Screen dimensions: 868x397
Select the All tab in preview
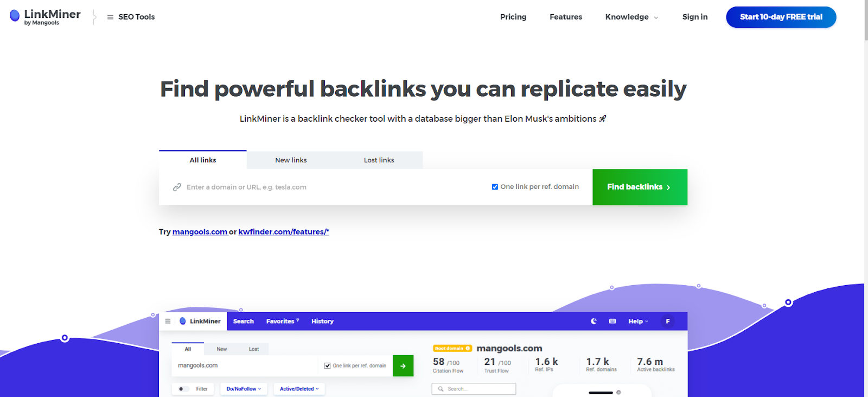188,349
